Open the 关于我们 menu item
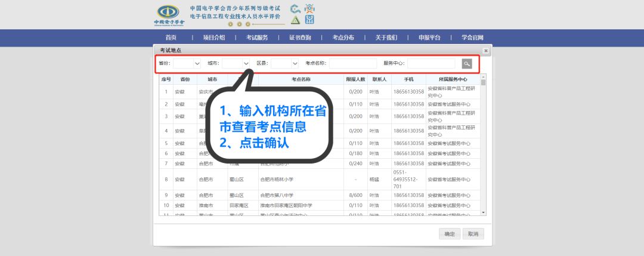The height and width of the screenshot is (256, 644). (x=386, y=38)
